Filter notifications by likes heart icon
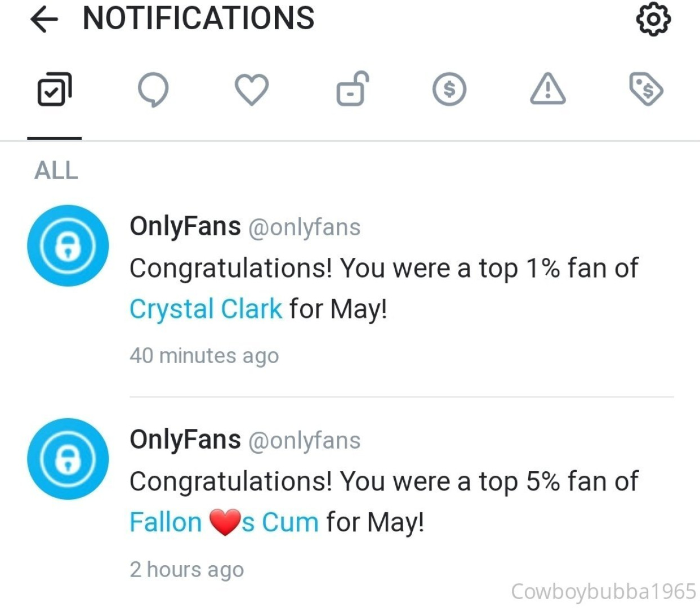Viewport: 700px width, 608px height. [x=251, y=90]
